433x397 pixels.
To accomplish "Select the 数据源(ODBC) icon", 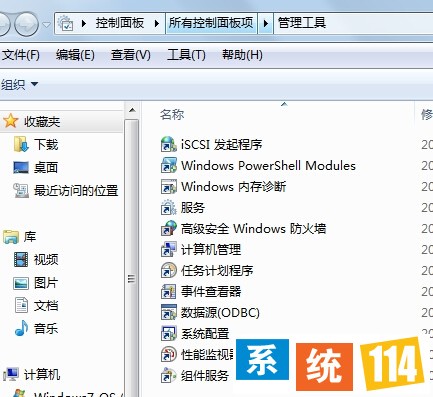I will pyautogui.click(x=168, y=313).
